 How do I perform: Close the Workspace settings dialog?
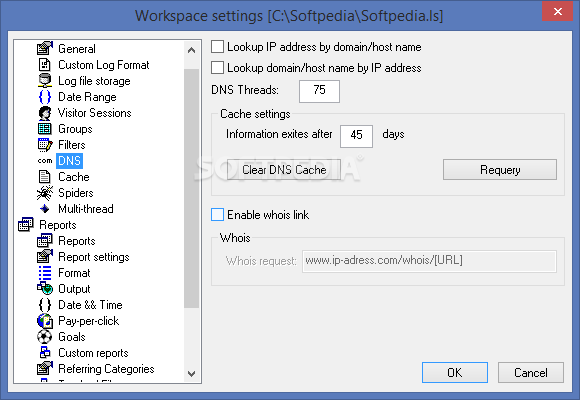pos(557,11)
